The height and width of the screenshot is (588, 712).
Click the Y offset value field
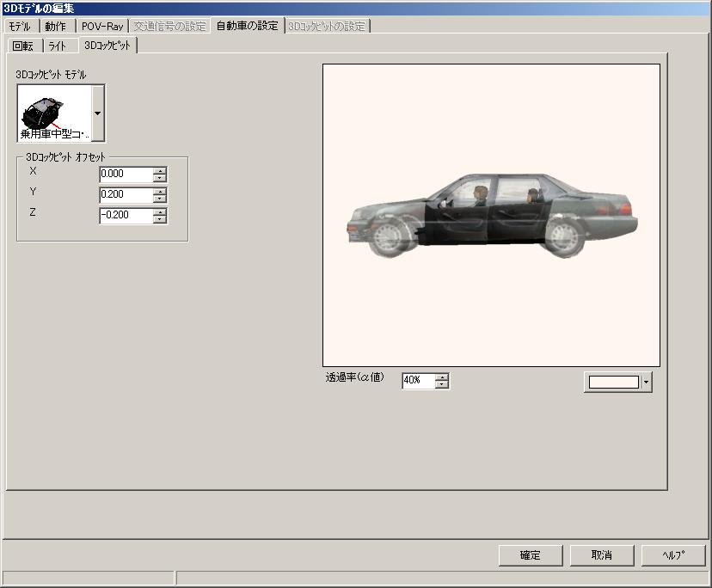tap(126, 195)
